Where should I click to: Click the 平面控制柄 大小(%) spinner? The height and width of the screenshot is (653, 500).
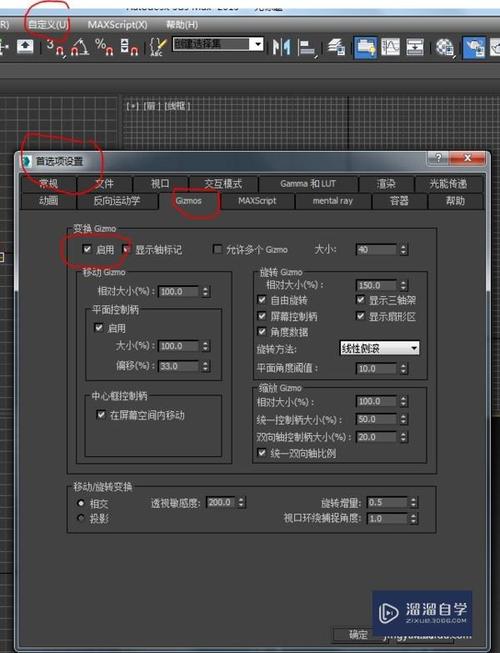205,346
